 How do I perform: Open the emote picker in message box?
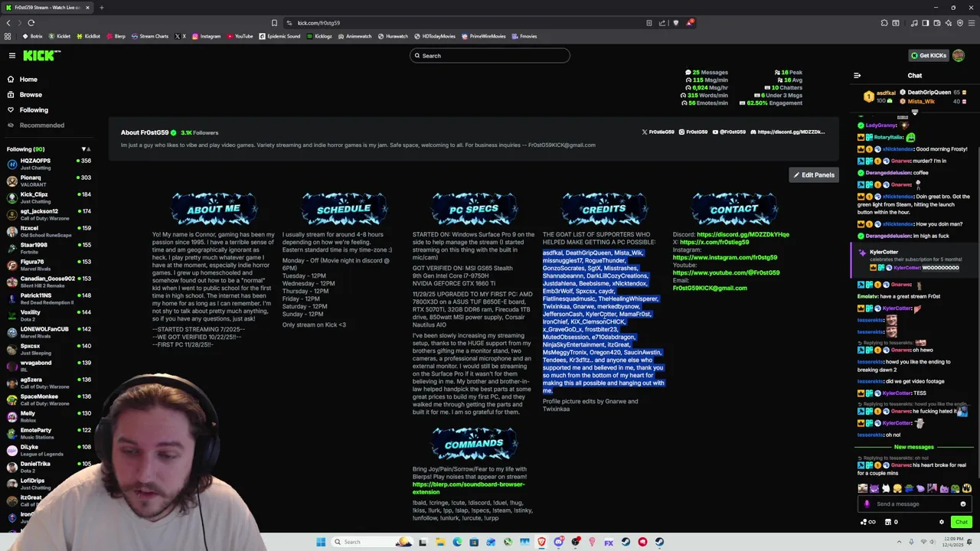tap(963, 504)
